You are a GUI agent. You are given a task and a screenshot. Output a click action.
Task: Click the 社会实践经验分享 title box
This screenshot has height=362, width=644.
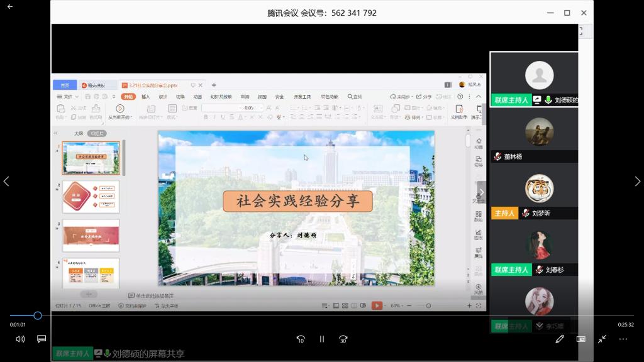pos(297,201)
